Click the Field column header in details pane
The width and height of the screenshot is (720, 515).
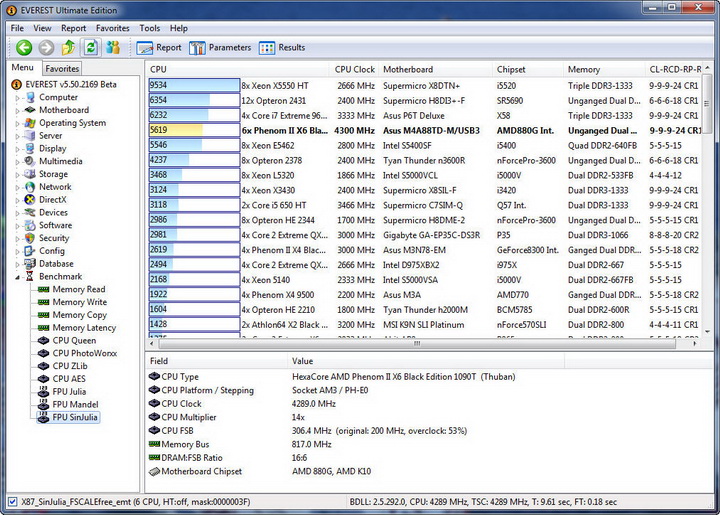[x=217, y=361]
